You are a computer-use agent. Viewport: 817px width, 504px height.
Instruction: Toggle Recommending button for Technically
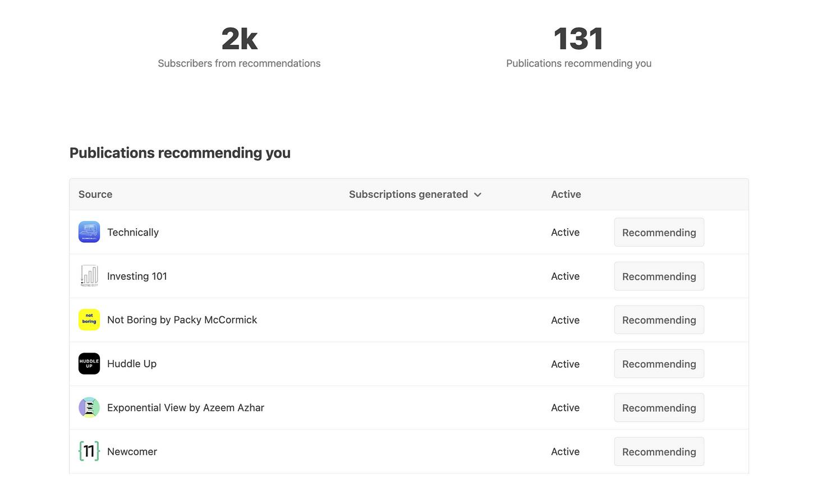tap(659, 233)
